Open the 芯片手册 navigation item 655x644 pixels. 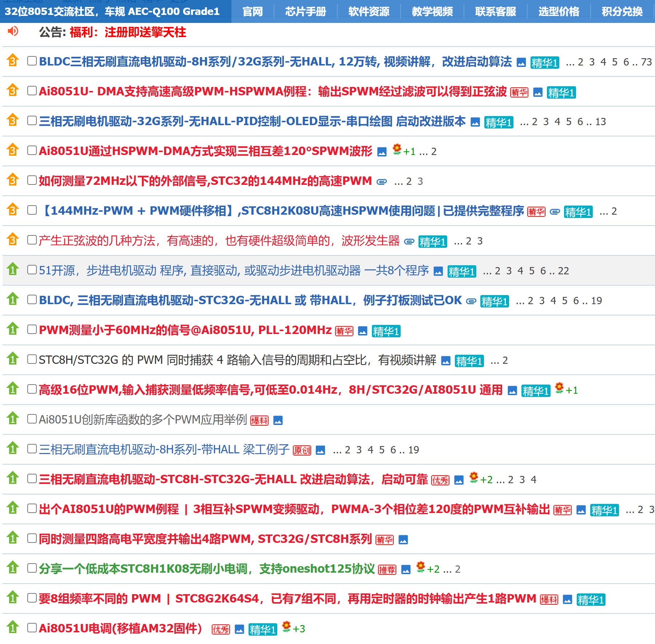(306, 12)
